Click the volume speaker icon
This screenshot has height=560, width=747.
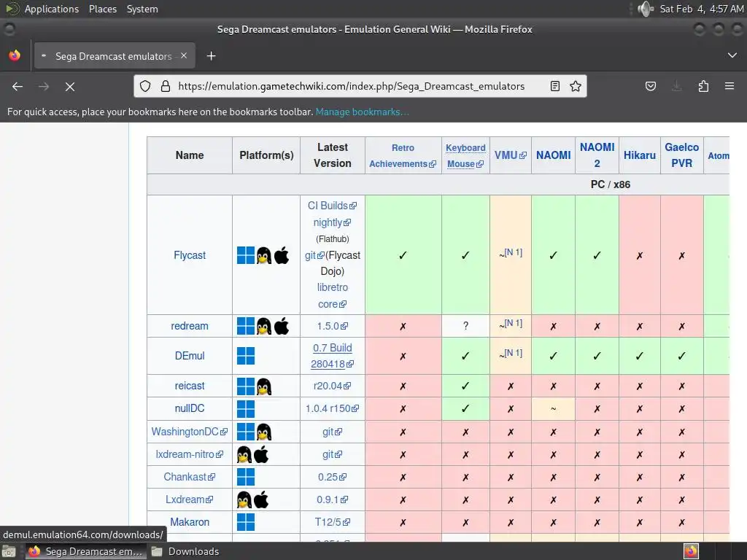[x=646, y=9]
